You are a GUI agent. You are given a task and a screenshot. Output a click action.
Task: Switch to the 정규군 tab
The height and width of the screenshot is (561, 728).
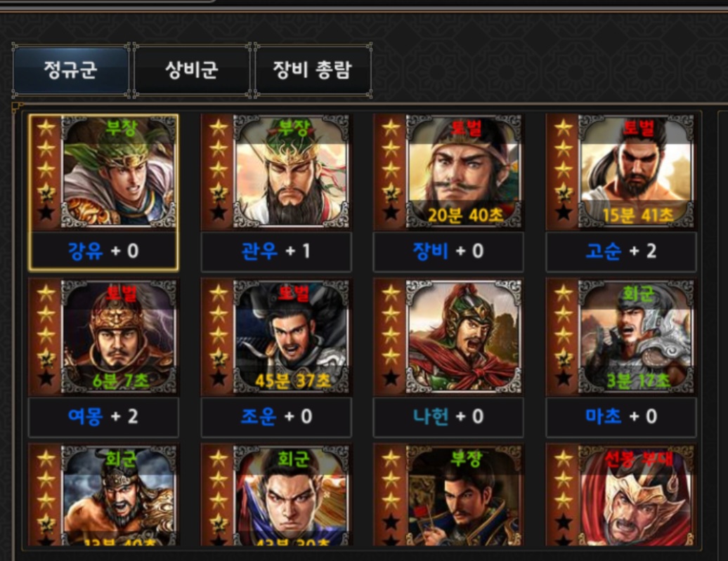[x=71, y=70]
